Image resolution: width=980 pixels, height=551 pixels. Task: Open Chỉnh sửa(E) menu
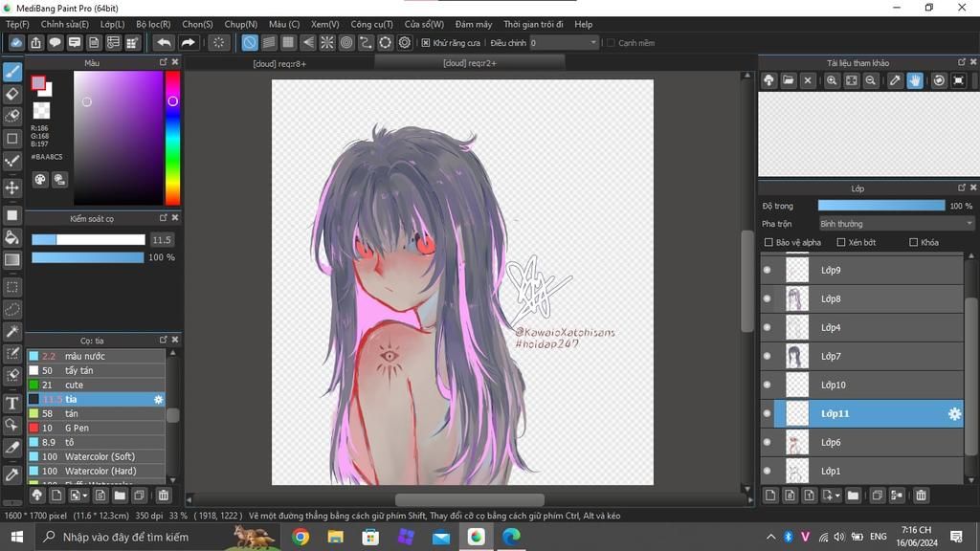(65, 24)
